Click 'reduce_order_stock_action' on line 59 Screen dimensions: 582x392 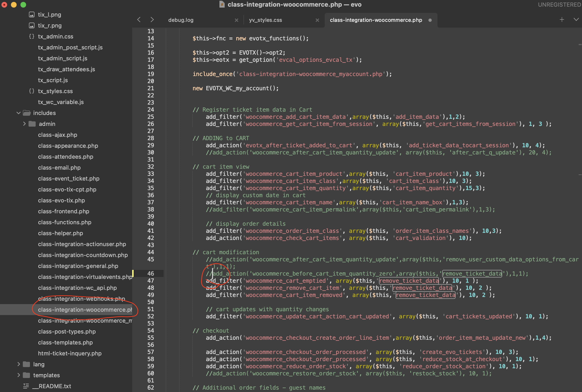pyautogui.click(x=444, y=366)
